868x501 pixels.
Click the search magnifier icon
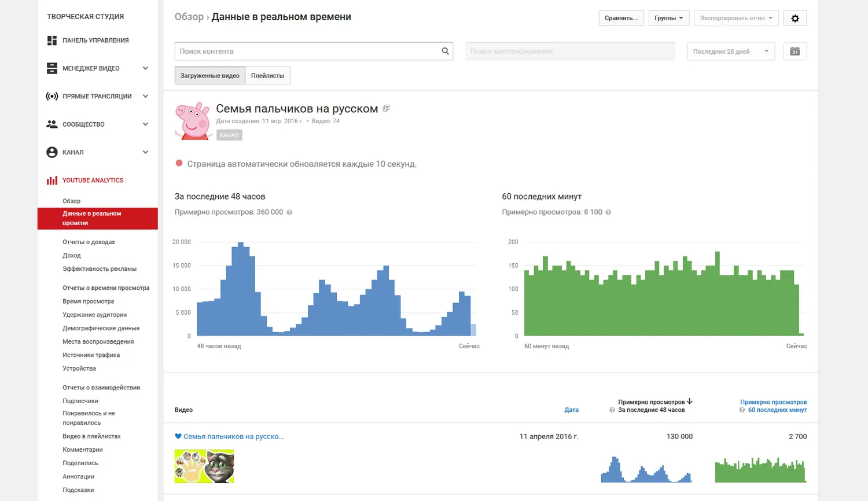pyautogui.click(x=445, y=51)
